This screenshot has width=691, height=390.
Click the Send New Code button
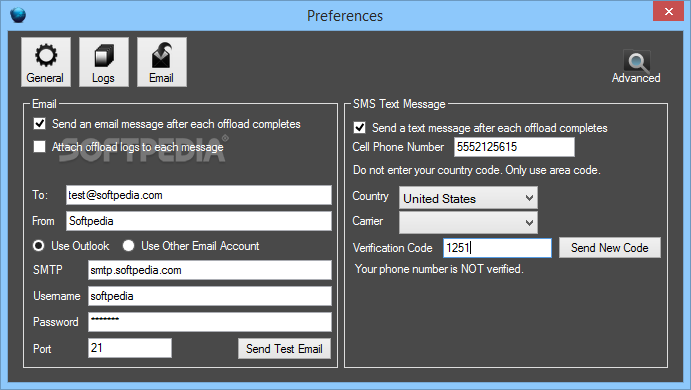(609, 248)
